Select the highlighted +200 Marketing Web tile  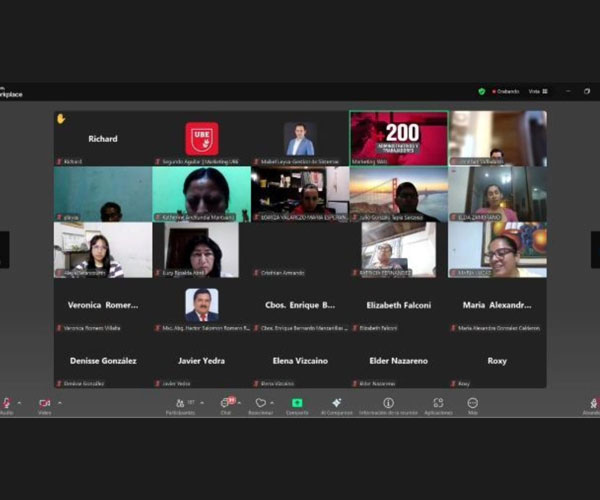coord(399,138)
